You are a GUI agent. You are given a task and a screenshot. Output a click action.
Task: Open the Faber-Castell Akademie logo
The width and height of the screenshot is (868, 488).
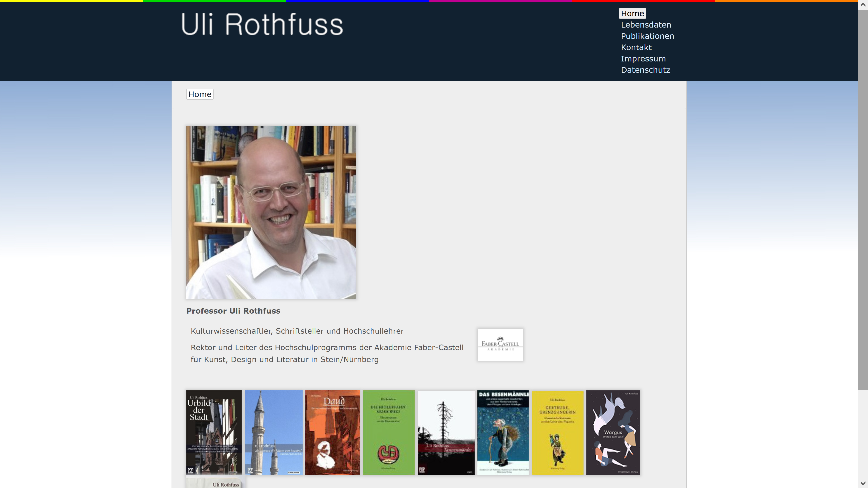tap(500, 345)
